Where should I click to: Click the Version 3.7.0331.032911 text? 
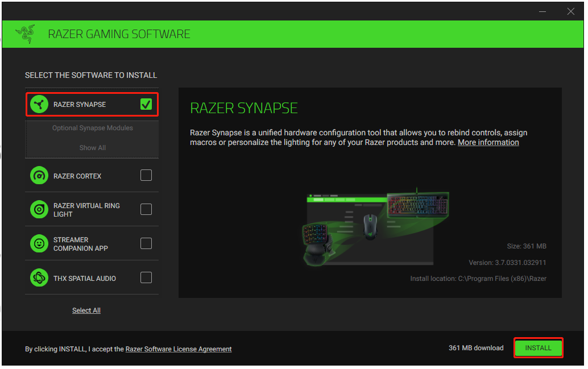click(x=508, y=263)
